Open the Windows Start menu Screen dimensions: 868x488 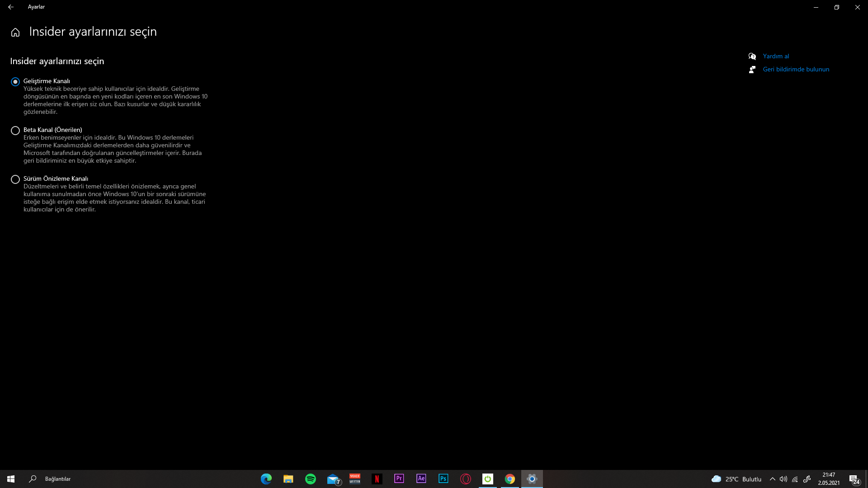(11, 479)
